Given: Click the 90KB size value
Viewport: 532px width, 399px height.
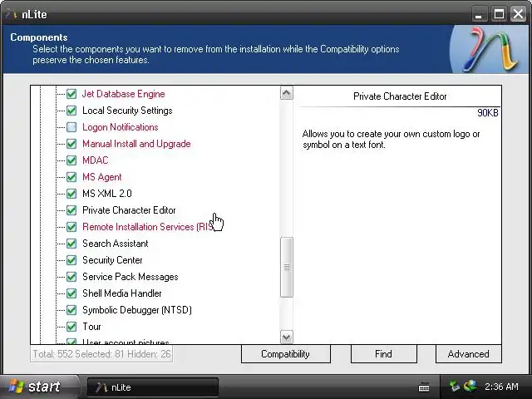Looking at the screenshot, I should [x=488, y=113].
